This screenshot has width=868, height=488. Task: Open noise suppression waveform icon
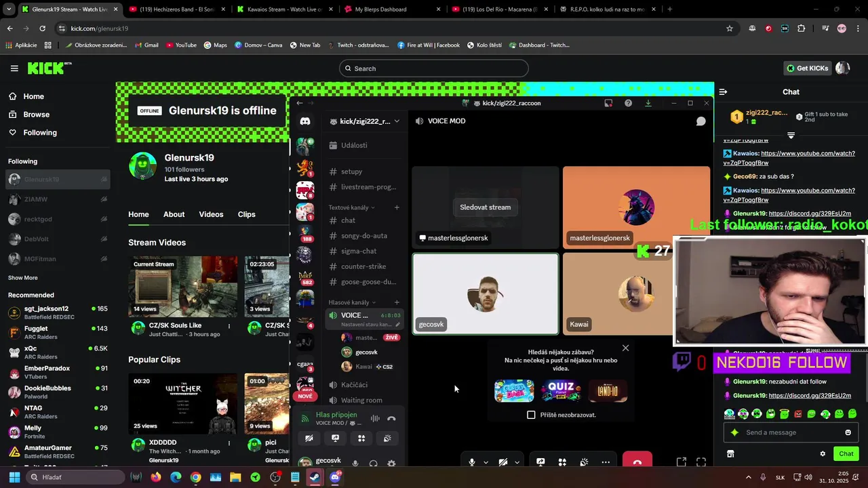(375, 418)
